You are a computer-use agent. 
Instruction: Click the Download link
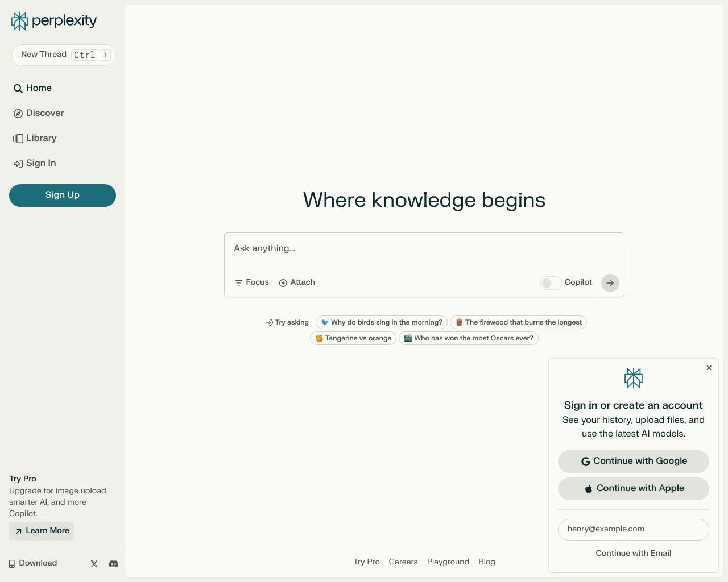33,563
